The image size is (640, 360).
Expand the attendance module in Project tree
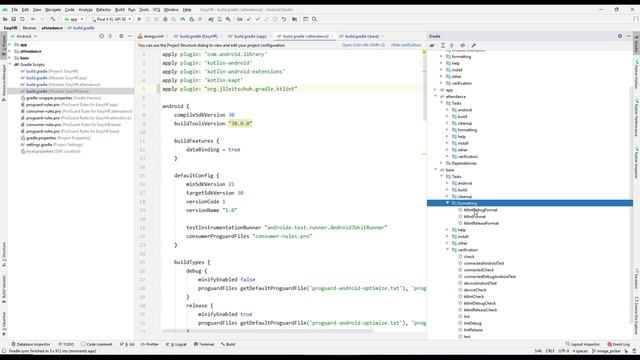[x=10, y=51]
